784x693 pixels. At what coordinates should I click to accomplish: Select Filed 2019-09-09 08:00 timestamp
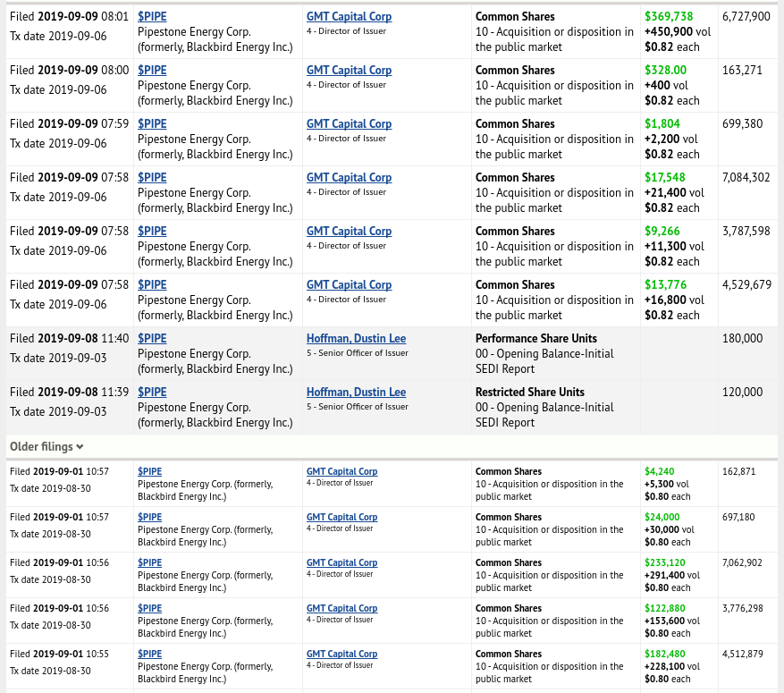tap(69, 70)
